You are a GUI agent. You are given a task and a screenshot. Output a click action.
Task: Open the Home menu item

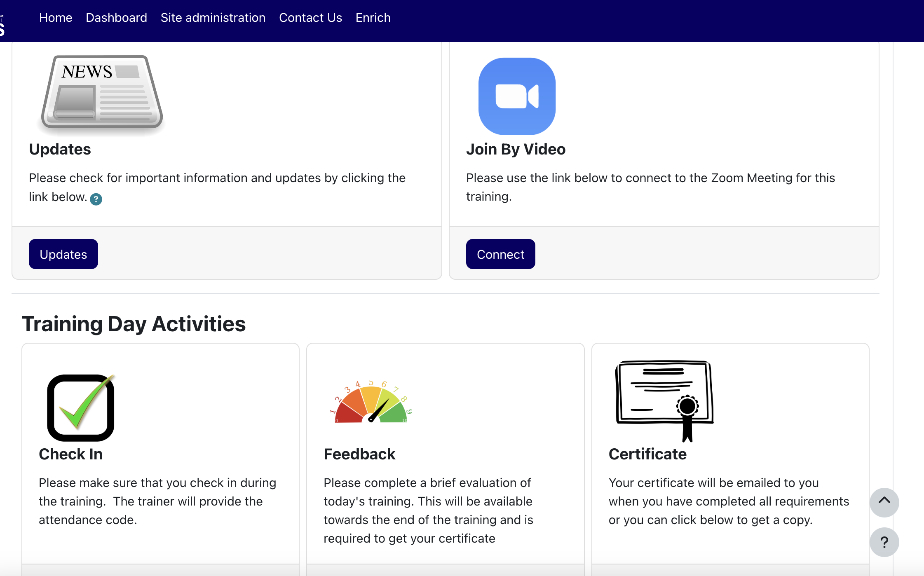(56, 18)
